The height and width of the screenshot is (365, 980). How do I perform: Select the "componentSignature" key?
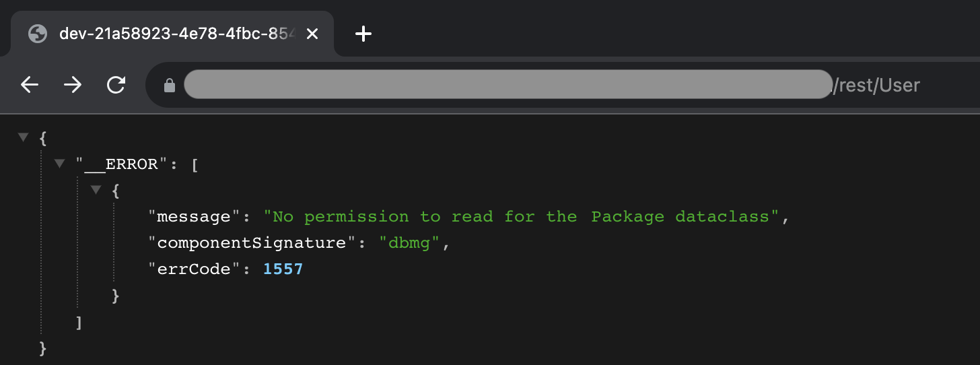pos(253,243)
